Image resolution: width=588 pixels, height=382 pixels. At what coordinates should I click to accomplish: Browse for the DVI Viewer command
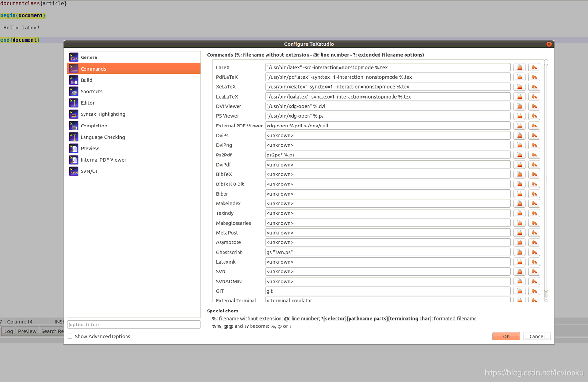click(519, 106)
